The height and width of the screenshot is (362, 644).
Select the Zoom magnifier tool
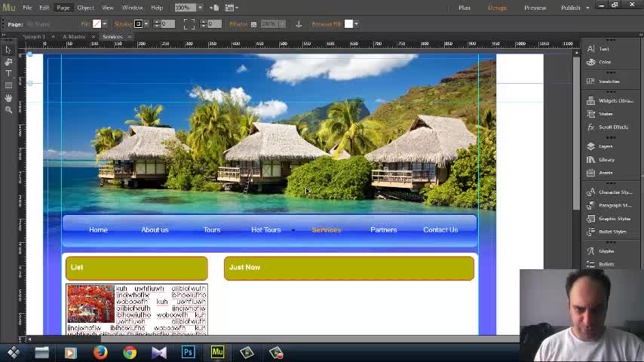pyautogui.click(x=8, y=110)
